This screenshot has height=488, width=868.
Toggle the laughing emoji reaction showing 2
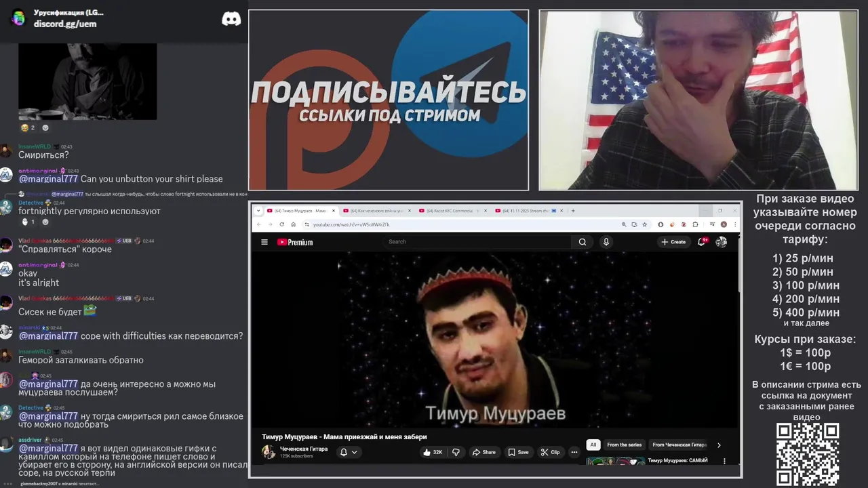pos(28,127)
